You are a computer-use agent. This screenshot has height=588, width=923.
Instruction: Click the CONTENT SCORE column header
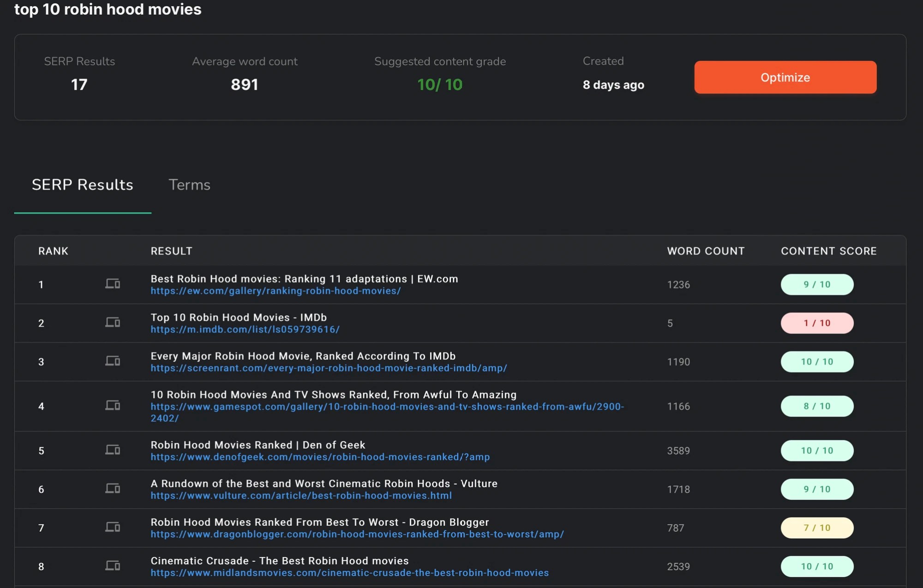(x=828, y=251)
